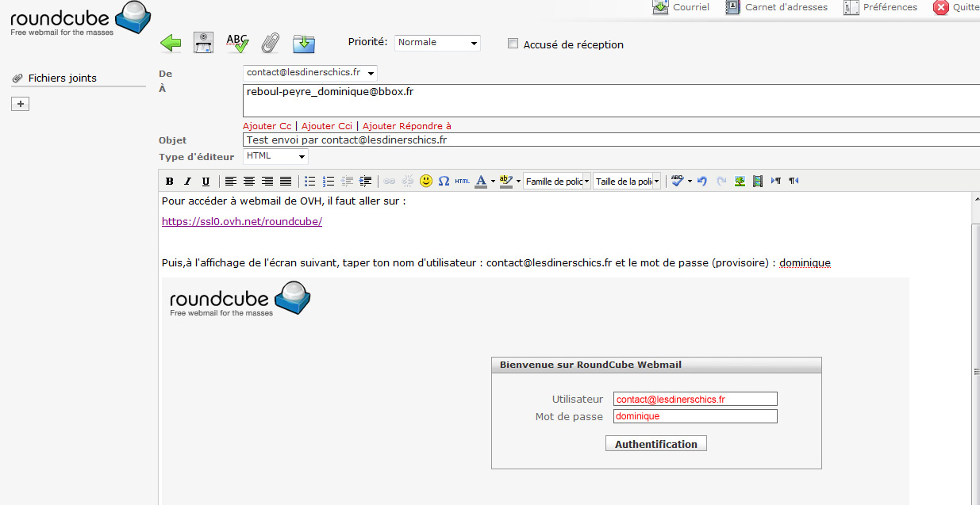Toggle underline formatting

pos(206,181)
